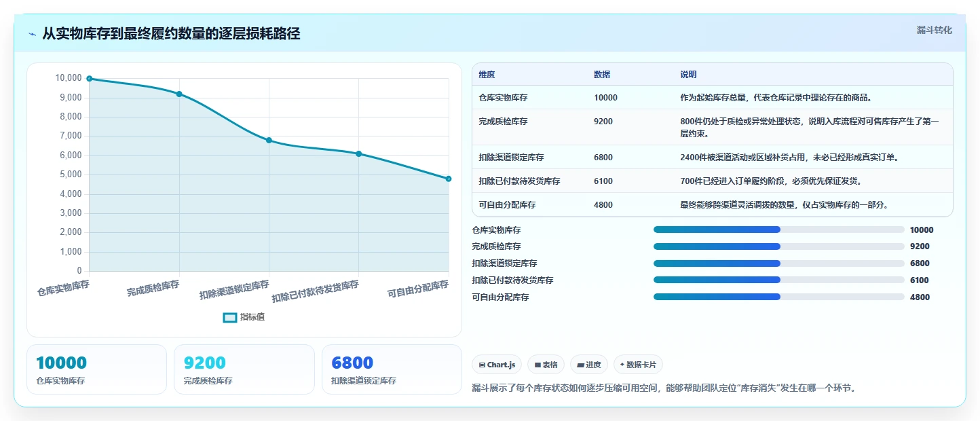
Task: Click the 维度 table header
Action: 487,75
